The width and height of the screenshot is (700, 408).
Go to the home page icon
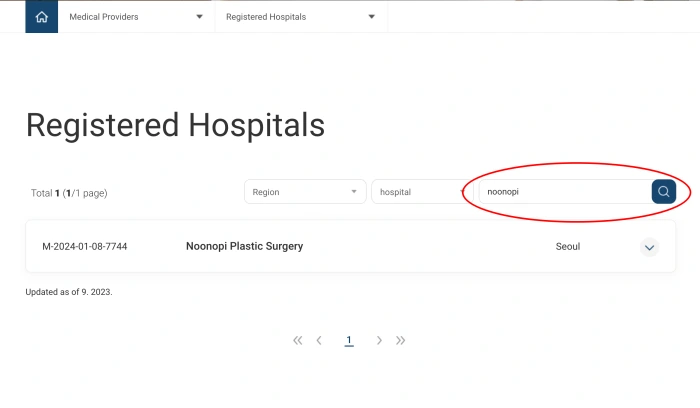41,17
